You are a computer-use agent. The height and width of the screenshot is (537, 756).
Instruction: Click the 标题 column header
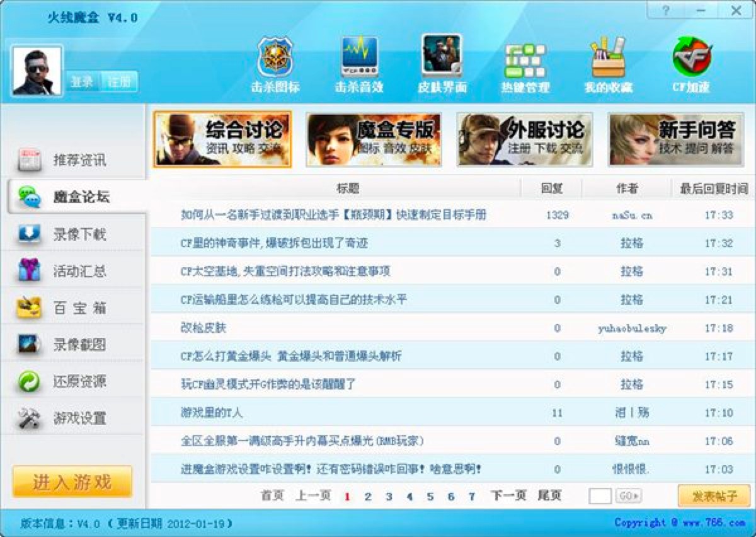click(348, 188)
